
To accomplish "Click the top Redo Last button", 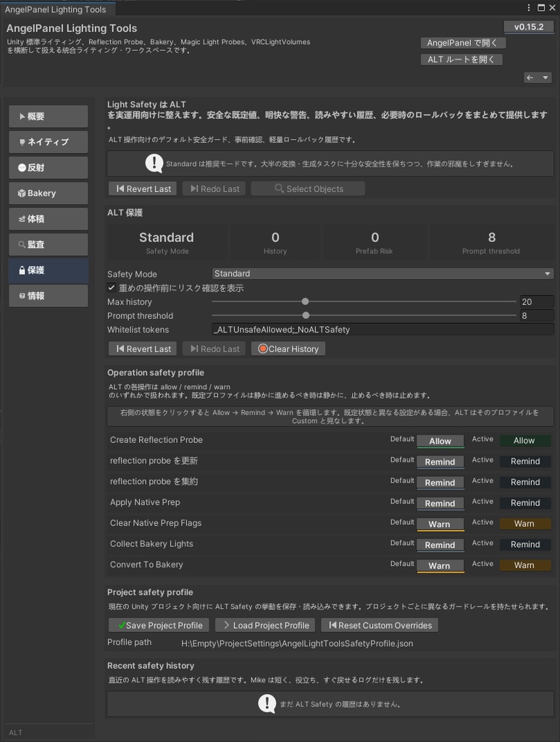I will click(214, 189).
